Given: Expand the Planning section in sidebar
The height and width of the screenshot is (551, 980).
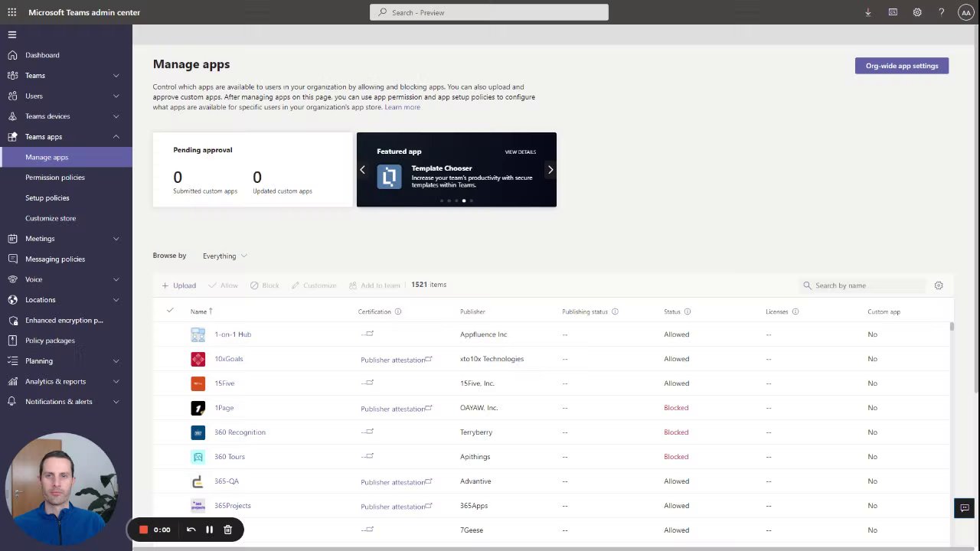Looking at the screenshot, I should (x=116, y=361).
